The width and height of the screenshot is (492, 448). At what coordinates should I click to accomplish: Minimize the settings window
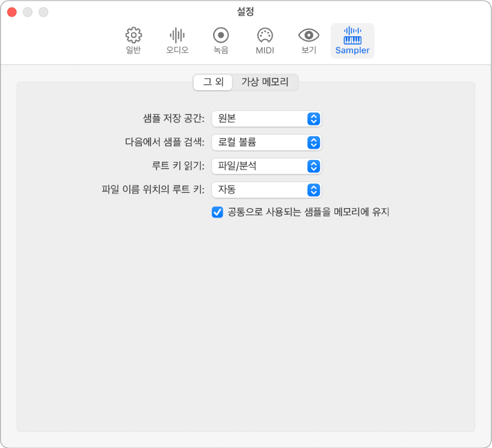coord(27,11)
